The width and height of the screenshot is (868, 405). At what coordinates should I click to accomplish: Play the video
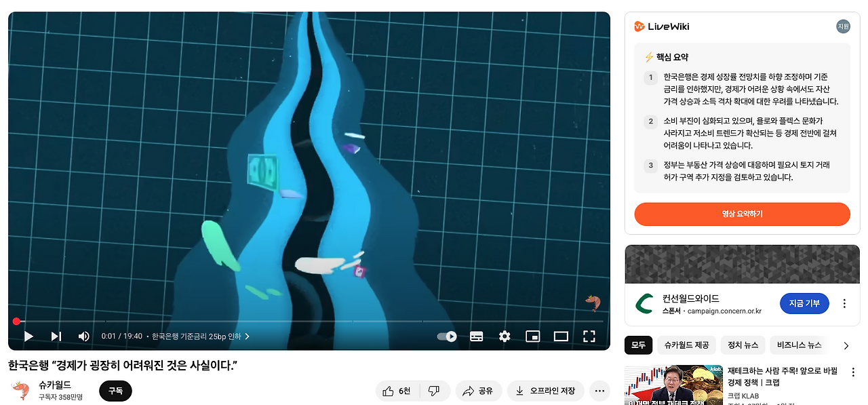click(x=28, y=336)
